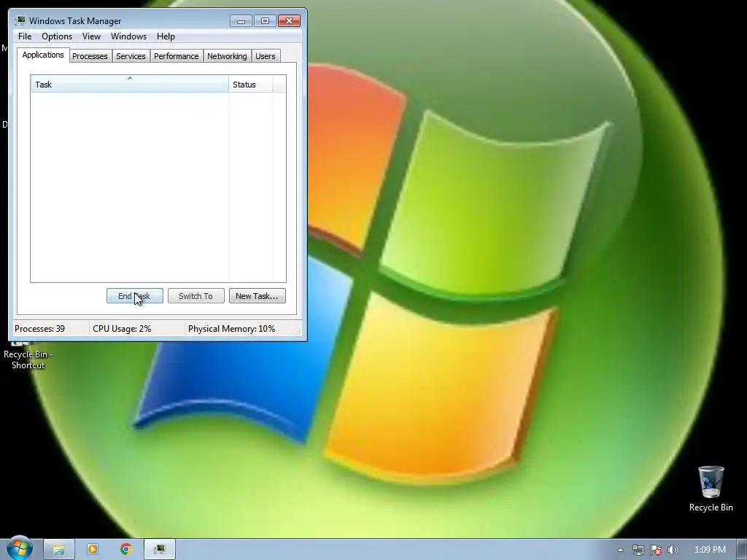Open Windows Explorer from the taskbar

(59, 550)
